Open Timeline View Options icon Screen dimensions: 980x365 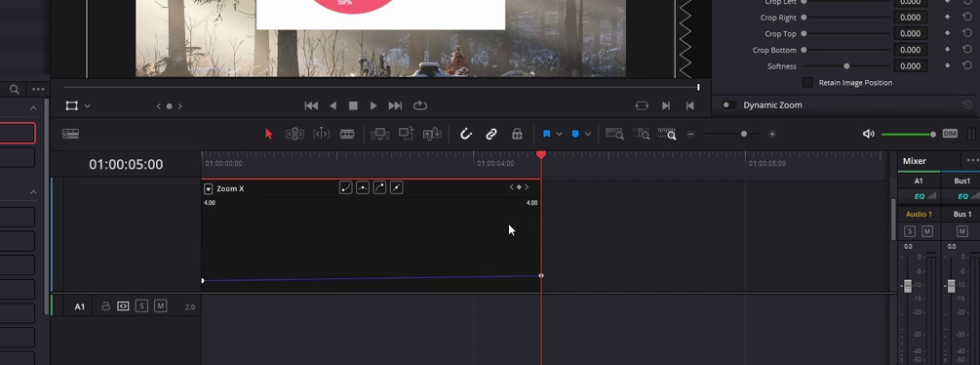[x=70, y=134]
